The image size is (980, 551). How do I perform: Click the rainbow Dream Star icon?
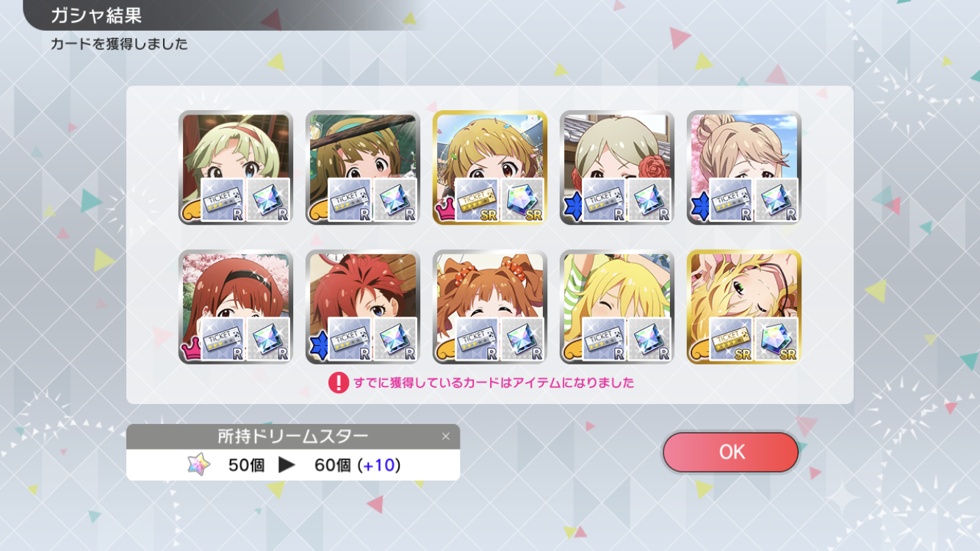[x=198, y=464]
